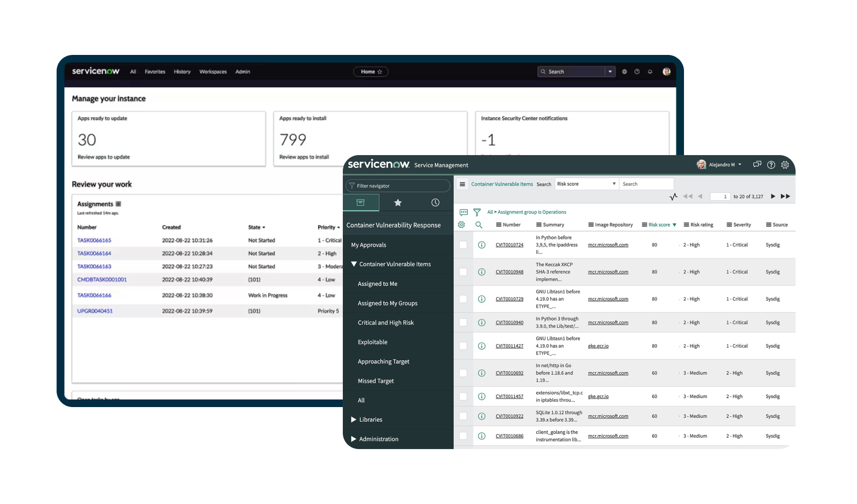Screen dimensions: 857x504
Task: Click the globe icon in back window header
Action: pos(625,72)
